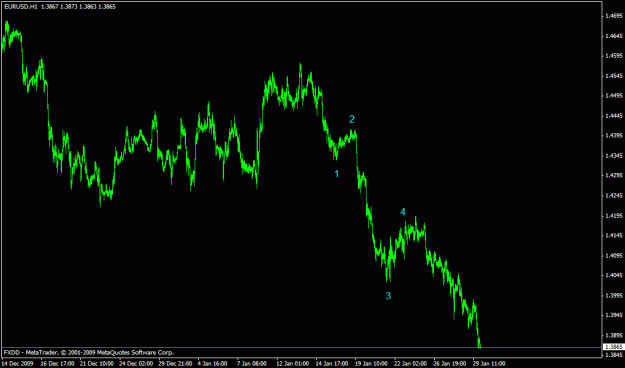Click the 1.4195 price axis label

(614, 216)
